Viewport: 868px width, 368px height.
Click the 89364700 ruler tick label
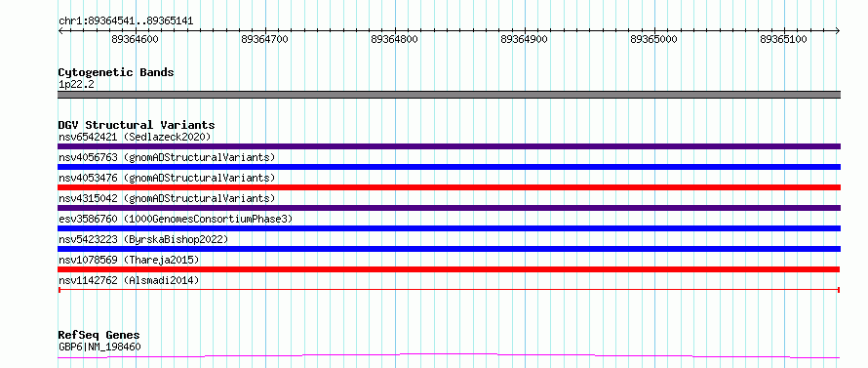click(x=265, y=39)
